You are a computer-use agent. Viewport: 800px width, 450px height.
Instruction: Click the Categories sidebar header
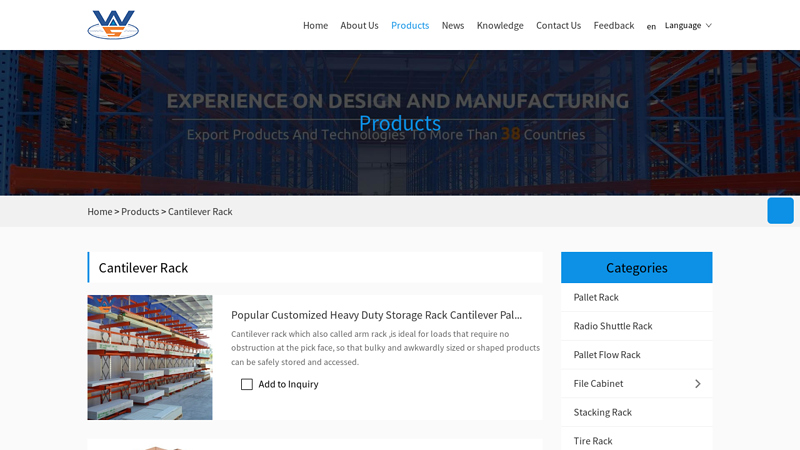pyautogui.click(x=636, y=267)
